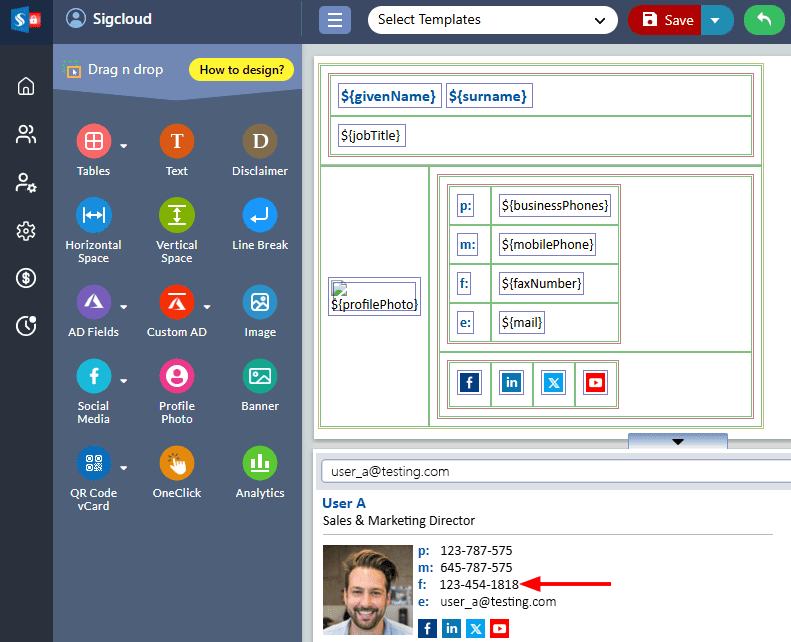Click the Save button
Image resolution: width=791 pixels, height=642 pixels.
667,20
